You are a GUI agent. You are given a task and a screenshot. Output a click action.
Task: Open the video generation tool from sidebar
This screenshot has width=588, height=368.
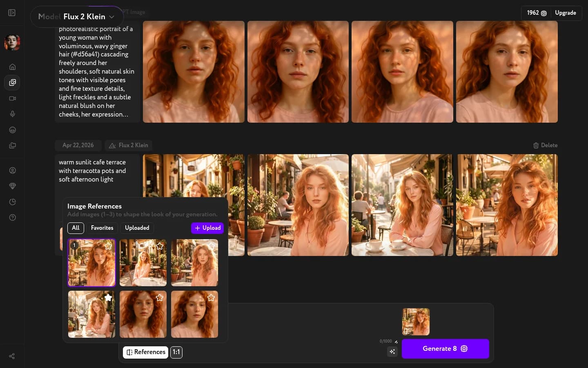click(12, 99)
